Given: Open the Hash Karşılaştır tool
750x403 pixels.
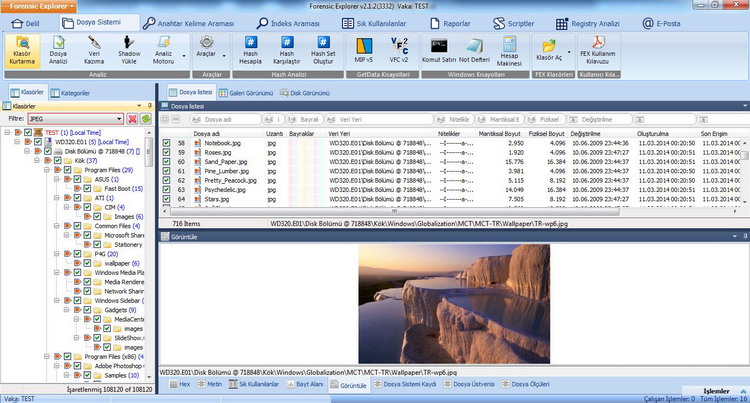Looking at the screenshot, I should pos(287,51).
